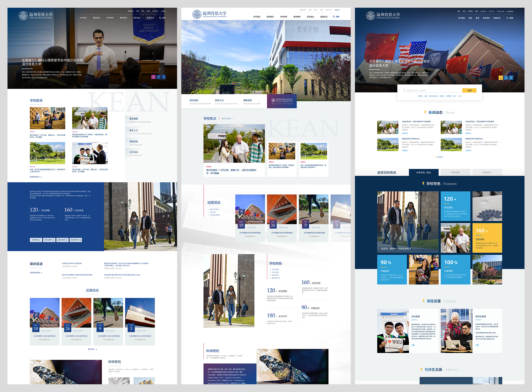Expand the Info For... menu
Screen dimensions: 532x392
(492, 12)
